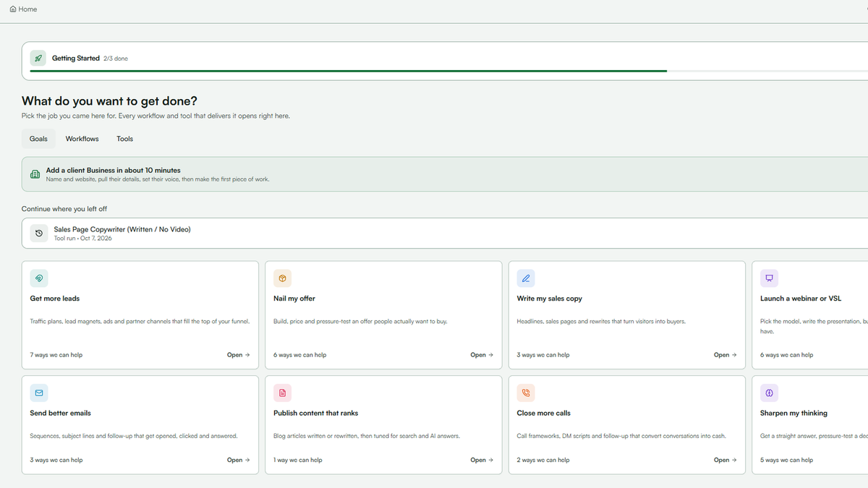Click the purple icon on Sharpen my thinking card

769,393
